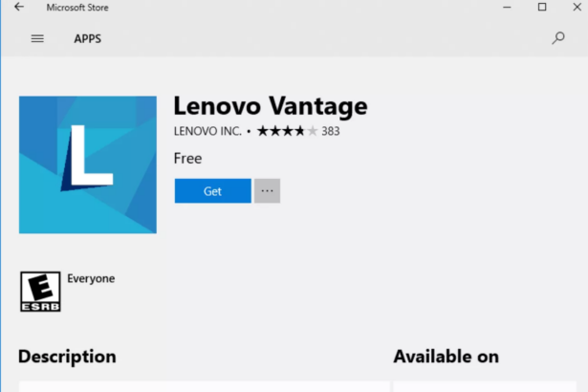Close the Microsoft Store window
The width and height of the screenshot is (588, 392).
click(x=577, y=7)
